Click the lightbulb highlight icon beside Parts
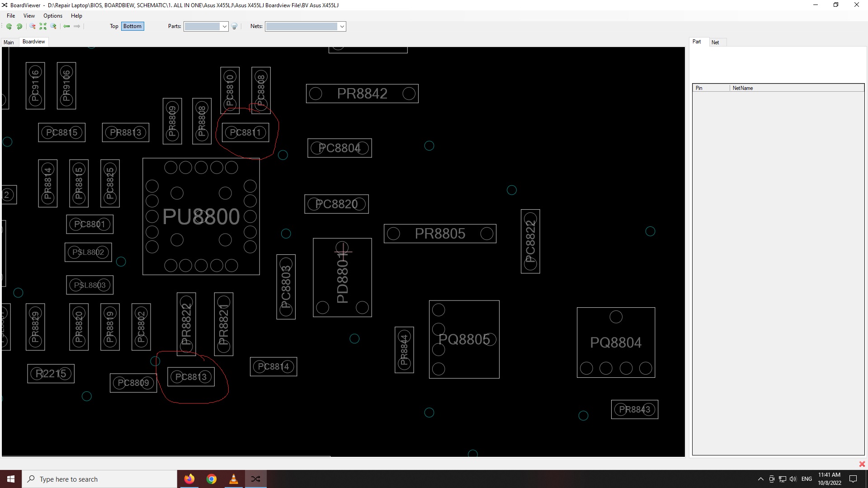The image size is (868, 488). click(234, 27)
